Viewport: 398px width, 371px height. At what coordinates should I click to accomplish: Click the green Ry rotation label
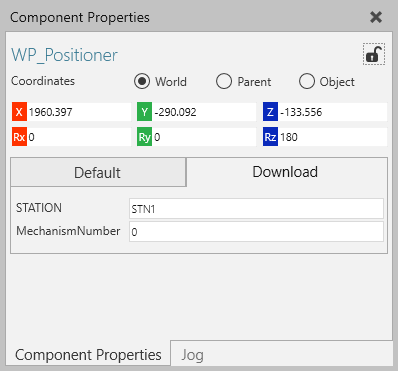pyautogui.click(x=145, y=137)
